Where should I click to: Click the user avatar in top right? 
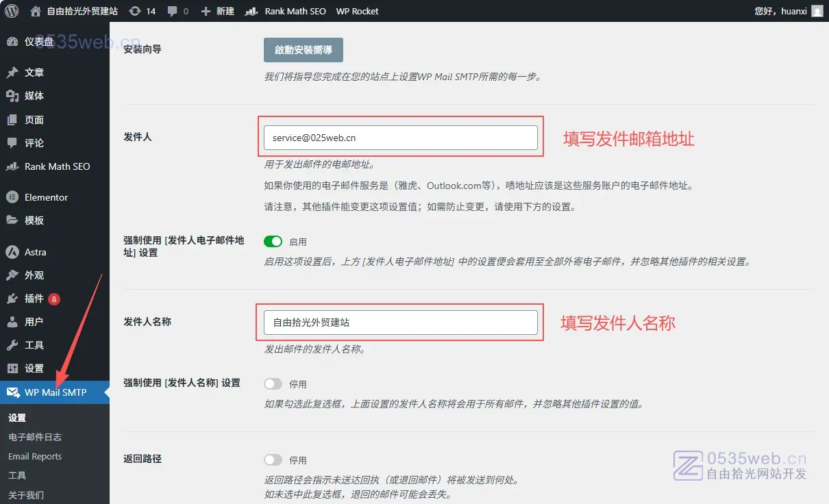tap(817, 11)
